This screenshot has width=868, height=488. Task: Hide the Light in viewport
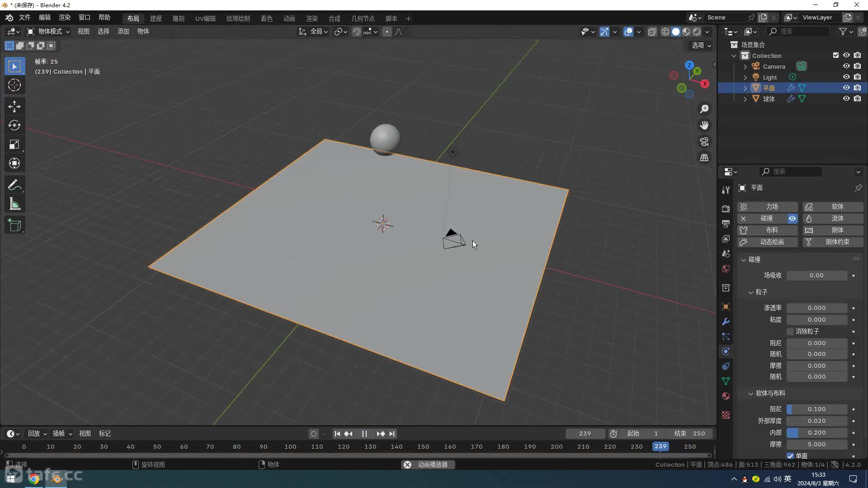point(846,77)
